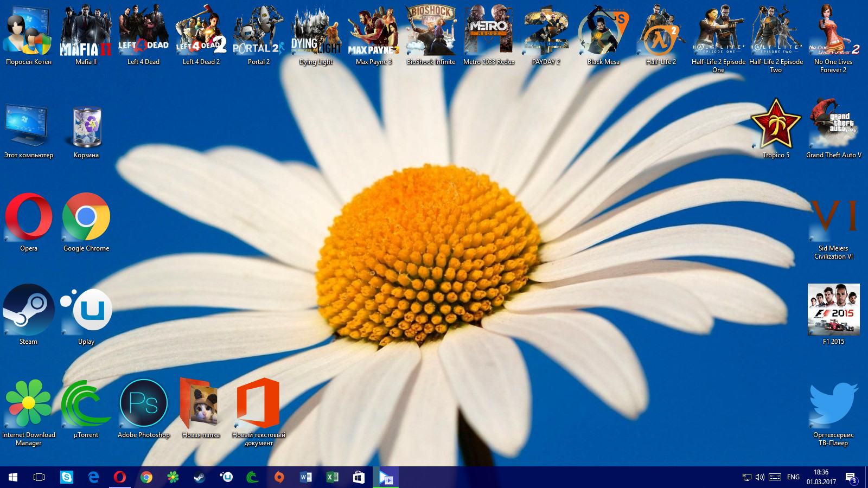Click Show desktop sliver at taskbar end
This screenshot has height=488, width=868.
point(866,477)
